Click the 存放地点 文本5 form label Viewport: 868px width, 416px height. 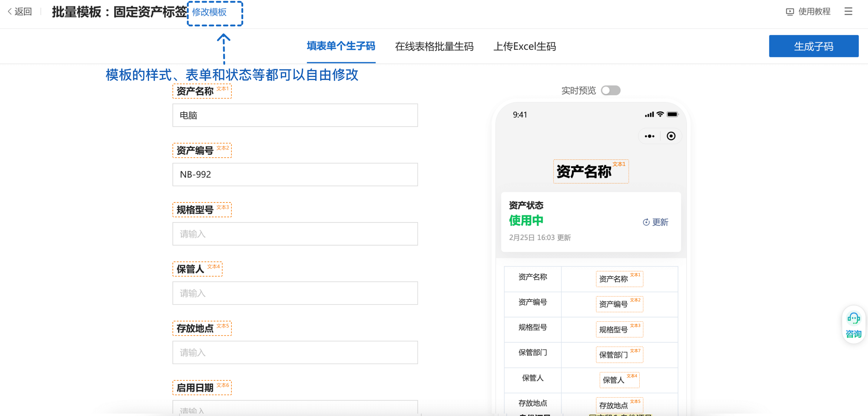point(202,329)
